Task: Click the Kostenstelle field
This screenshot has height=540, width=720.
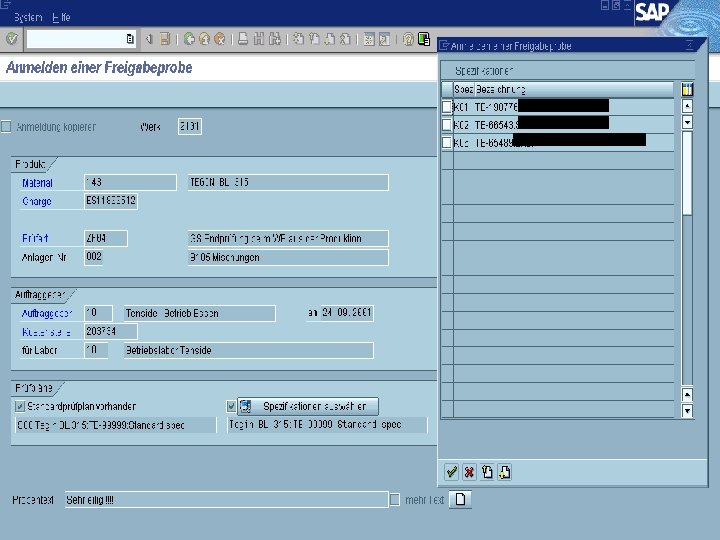Action: pos(111,332)
